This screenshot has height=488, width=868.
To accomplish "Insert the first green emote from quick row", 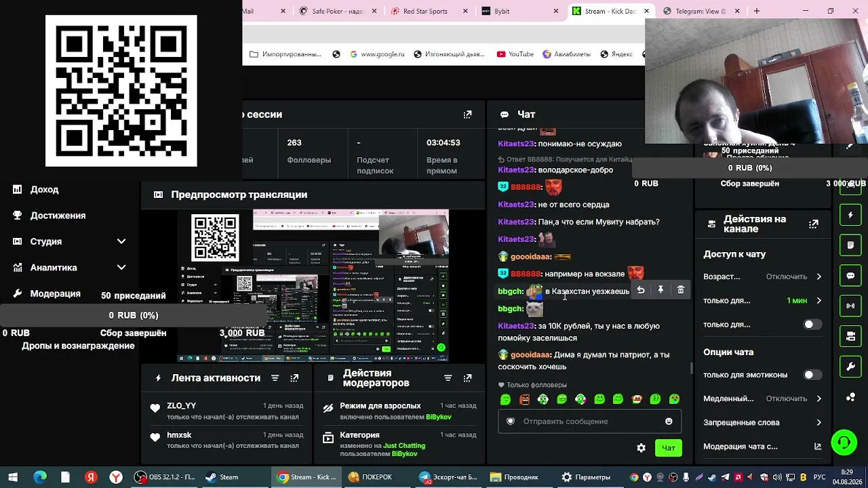I will pyautogui.click(x=505, y=400).
